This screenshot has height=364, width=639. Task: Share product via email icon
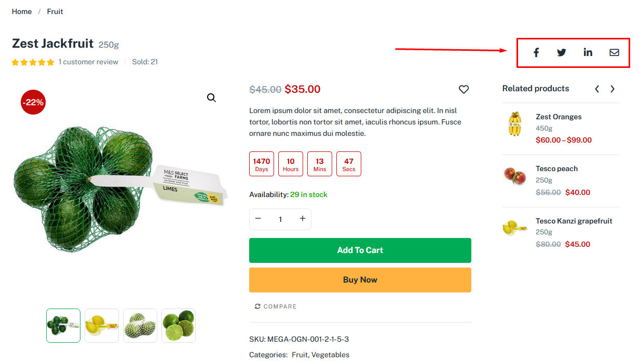coord(614,52)
